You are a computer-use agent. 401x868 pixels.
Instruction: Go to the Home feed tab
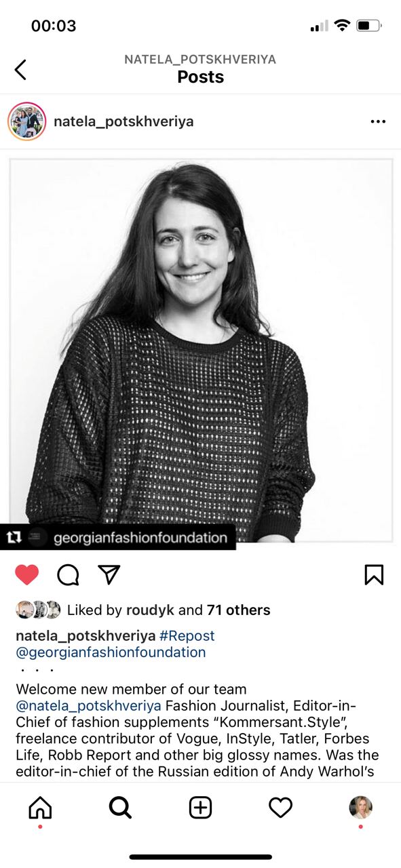40,808
